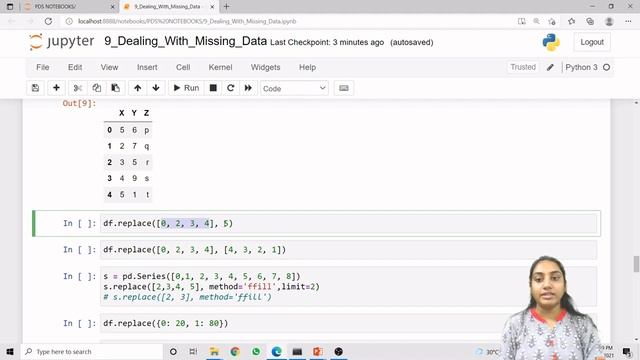Viewport: 640px width, 360px height.
Task: Open PowerPoint from the taskbar
Action: pos(318,351)
